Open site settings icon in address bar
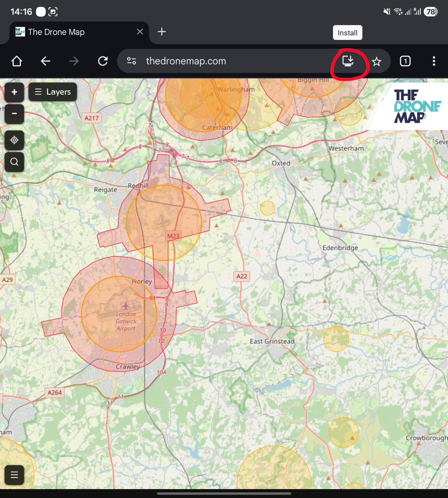The width and height of the screenshot is (448, 498). [x=131, y=61]
